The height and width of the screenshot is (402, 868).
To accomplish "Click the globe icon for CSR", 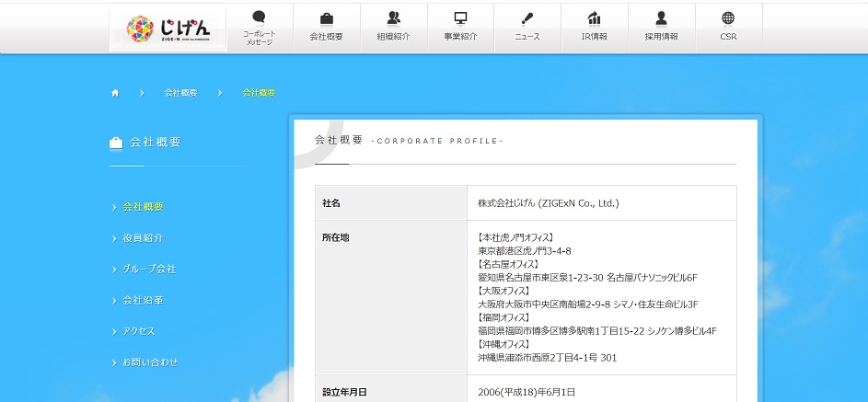I will pos(728,17).
